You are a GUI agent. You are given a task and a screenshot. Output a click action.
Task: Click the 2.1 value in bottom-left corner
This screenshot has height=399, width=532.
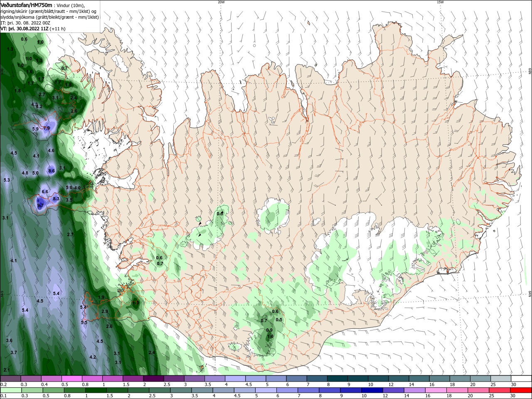click(x=6, y=369)
